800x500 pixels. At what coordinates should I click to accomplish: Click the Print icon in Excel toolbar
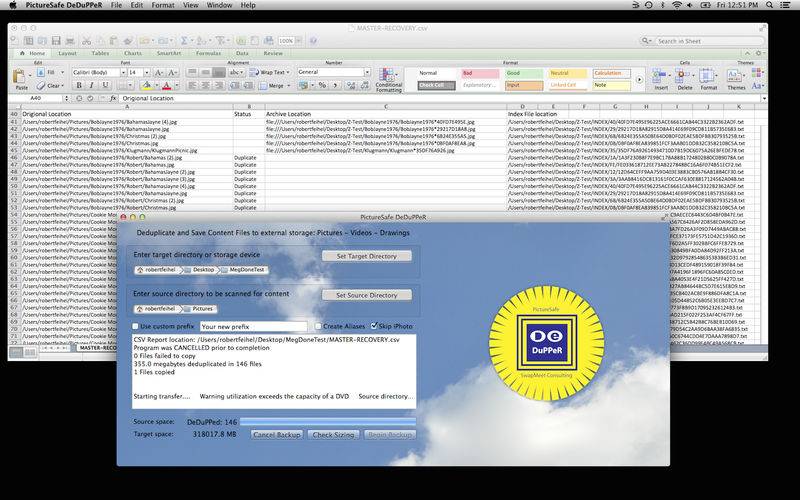[70, 41]
